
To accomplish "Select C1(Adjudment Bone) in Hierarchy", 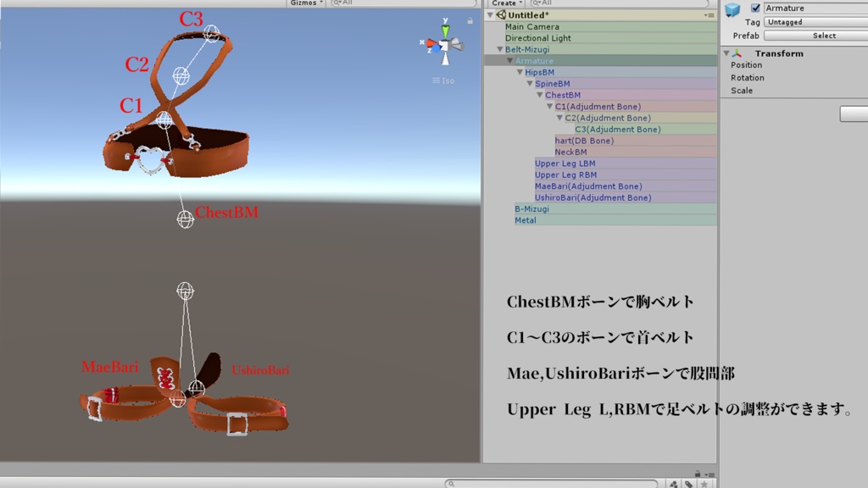I will [598, 106].
